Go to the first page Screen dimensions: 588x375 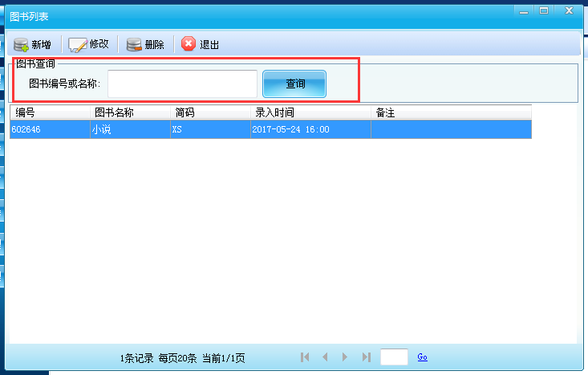[305, 357]
